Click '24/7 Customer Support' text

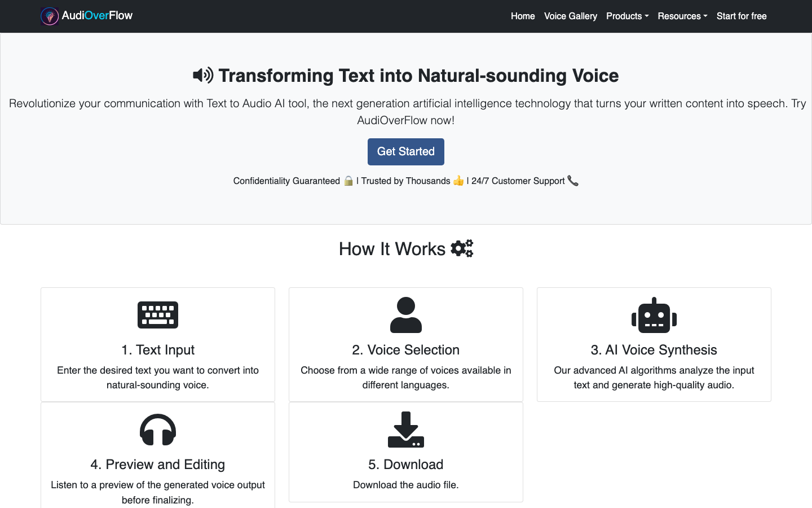coord(518,181)
